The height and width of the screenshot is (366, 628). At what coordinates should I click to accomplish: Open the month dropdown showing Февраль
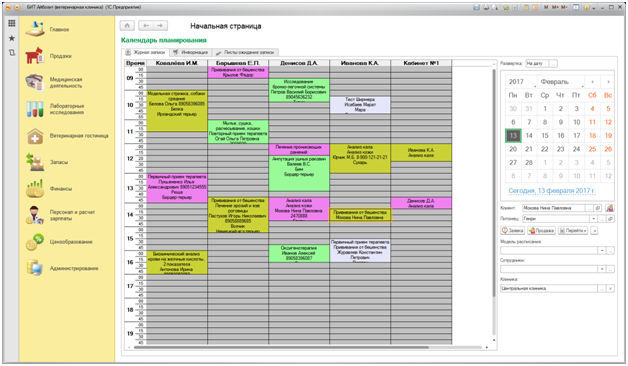(x=561, y=82)
